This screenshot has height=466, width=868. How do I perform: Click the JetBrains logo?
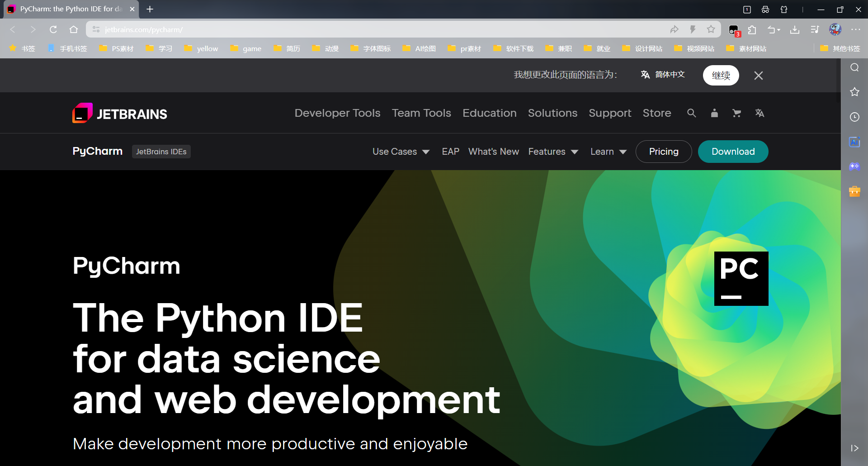[120, 113]
